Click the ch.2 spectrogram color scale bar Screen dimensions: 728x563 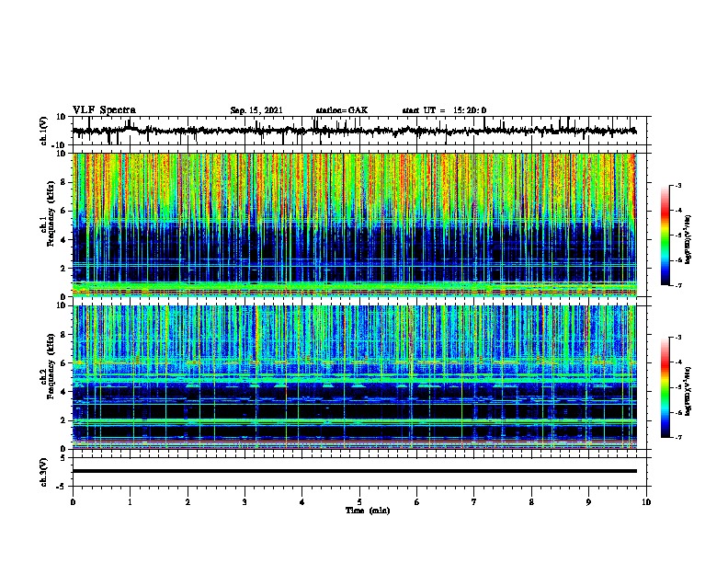click(665, 387)
